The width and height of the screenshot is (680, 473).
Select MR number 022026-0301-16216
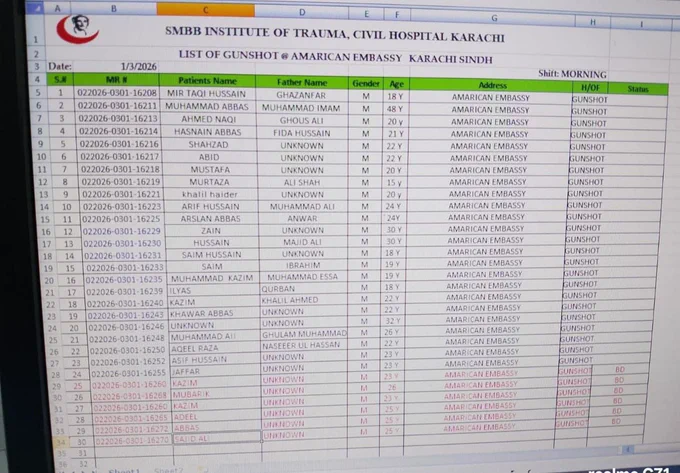click(x=119, y=144)
